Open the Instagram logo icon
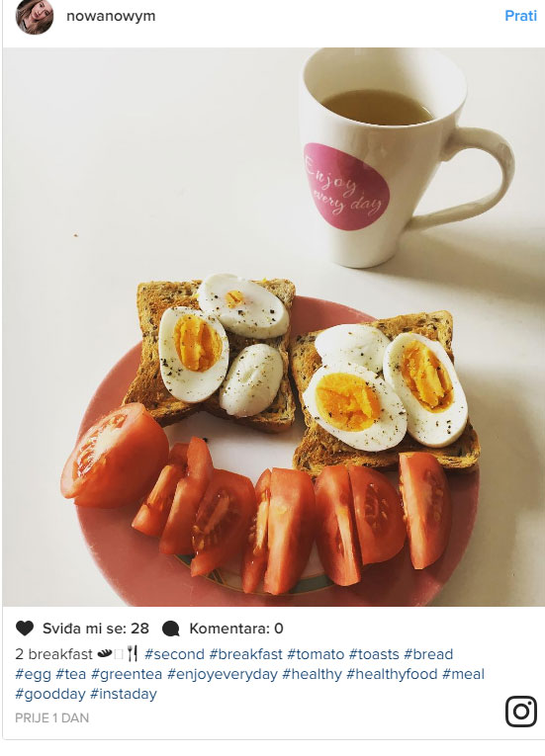545x756 pixels. tap(521, 712)
